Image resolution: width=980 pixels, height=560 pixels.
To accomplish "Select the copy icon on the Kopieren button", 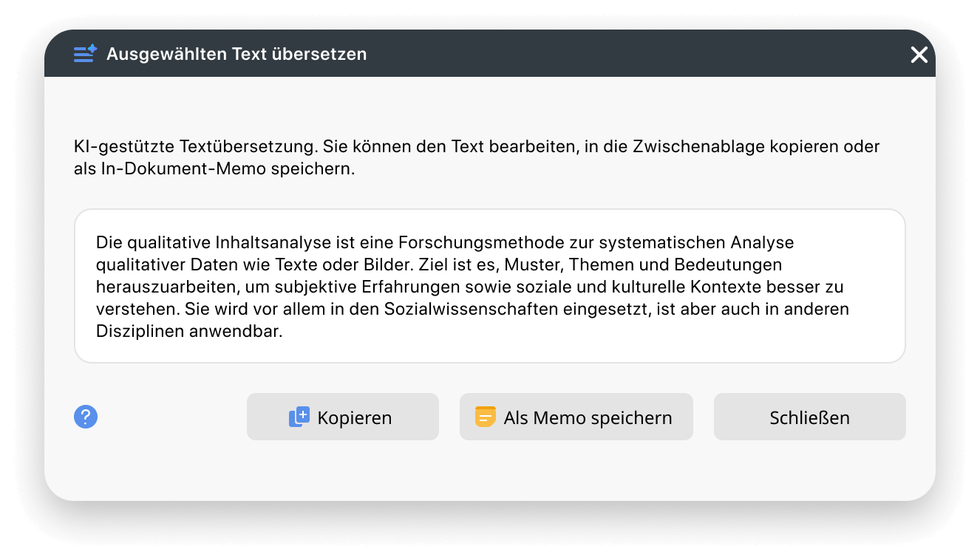I will coord(298,417).
